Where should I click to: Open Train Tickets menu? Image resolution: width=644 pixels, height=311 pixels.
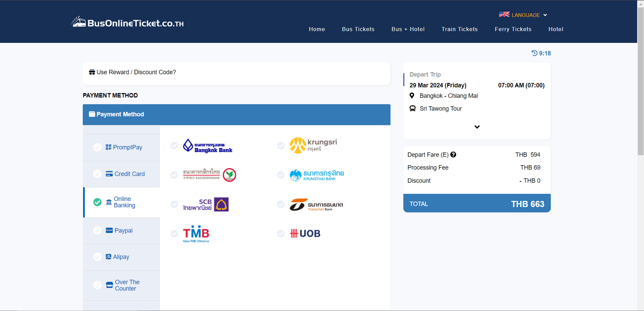coord(460,29)
